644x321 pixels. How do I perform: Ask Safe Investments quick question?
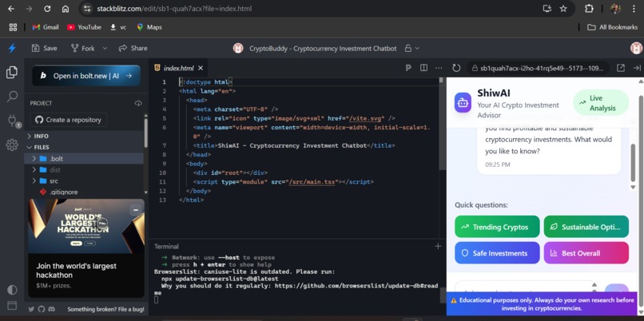(x=497, y=253)
